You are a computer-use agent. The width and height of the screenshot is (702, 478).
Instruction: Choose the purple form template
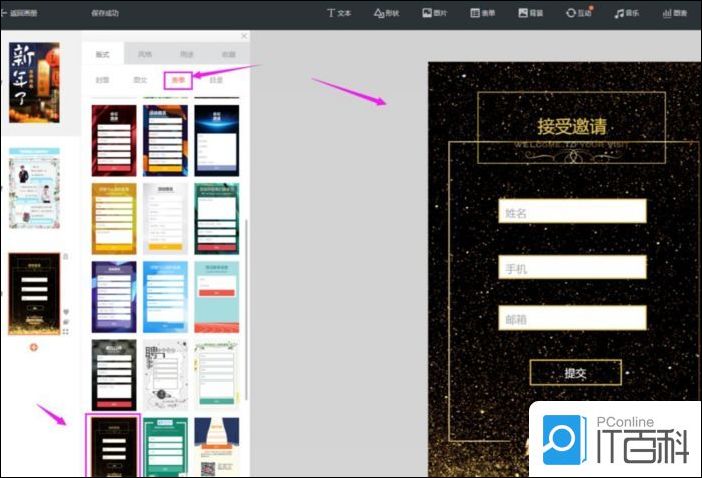(114, 297)
